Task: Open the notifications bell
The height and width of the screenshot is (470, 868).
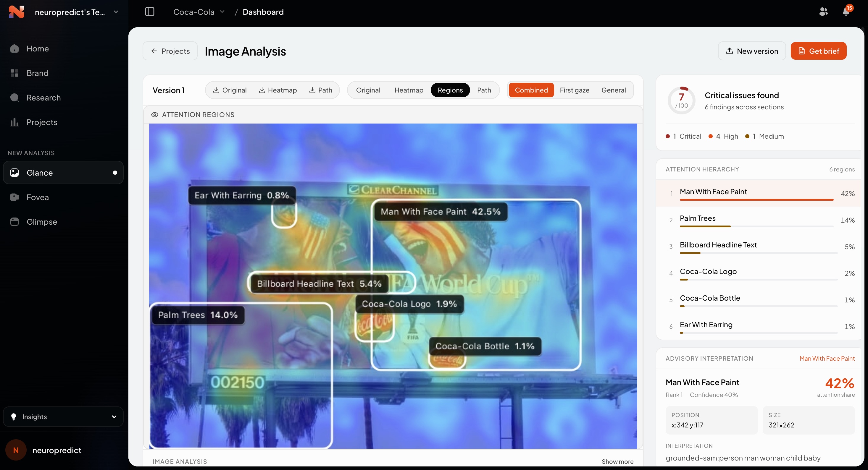Action: (846, 12)
